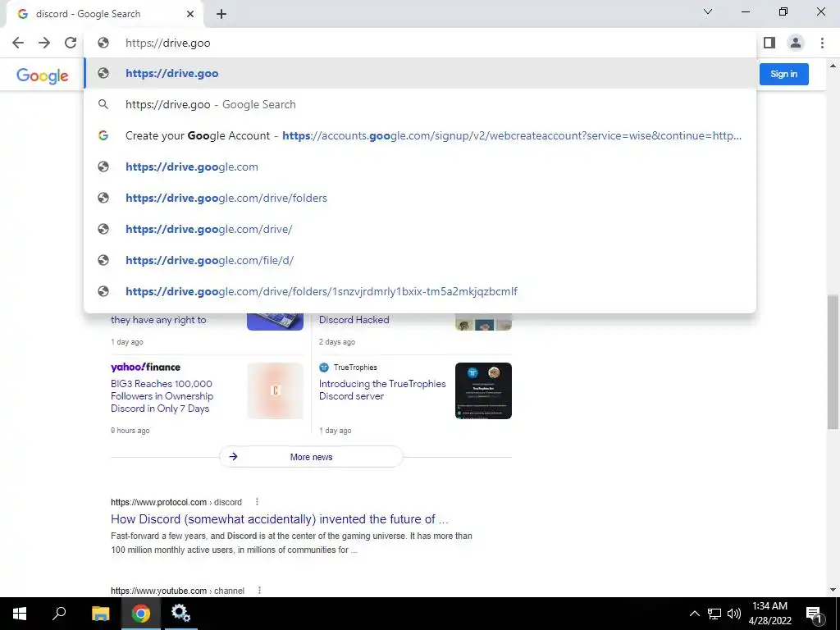Viewport: 840px width, 630px height.
Task: Show hidden system tray icons
Action: tap(694, 614)
